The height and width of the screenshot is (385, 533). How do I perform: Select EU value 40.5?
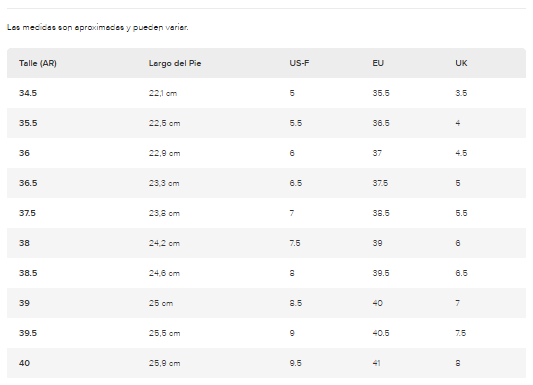click(381, 333)
